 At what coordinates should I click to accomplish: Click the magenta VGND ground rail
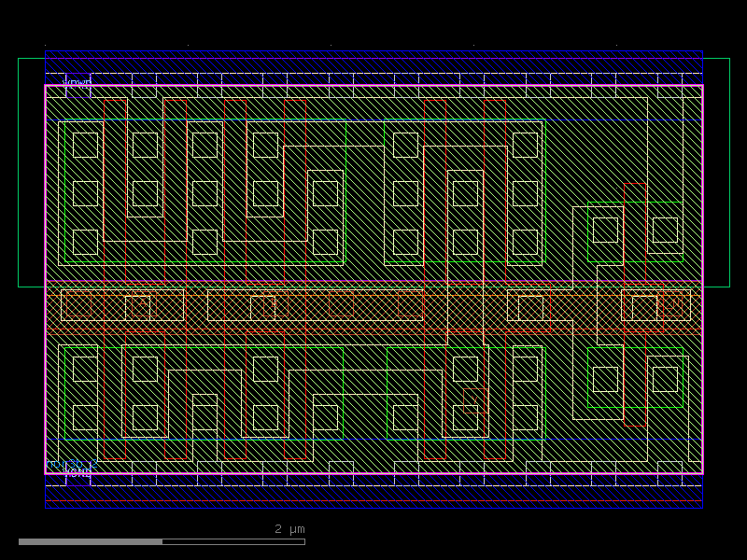coord(373,474)
